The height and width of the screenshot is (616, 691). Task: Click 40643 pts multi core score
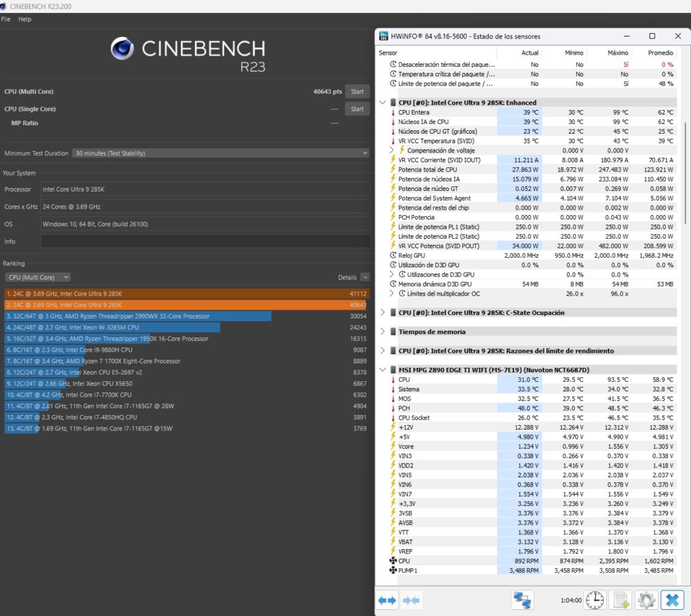click(x=327, y=92)
